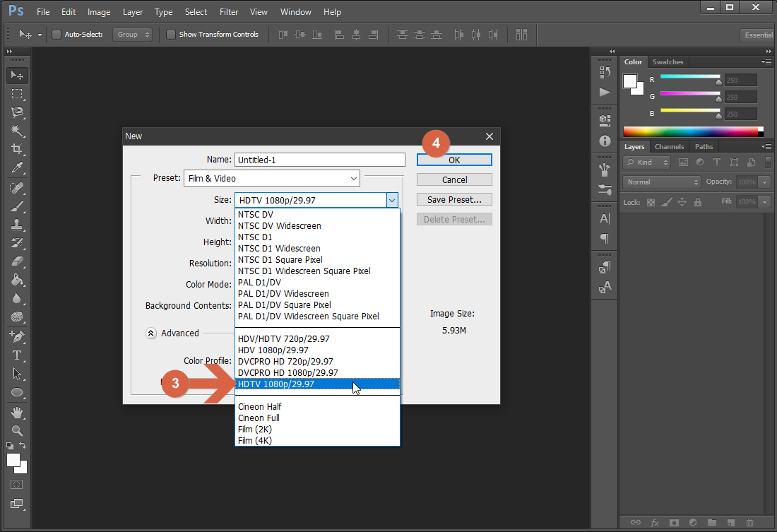Change screen mode icon at toolbox bottom
This screenshot has width=777, height=532.
click(x=17, y=504)
